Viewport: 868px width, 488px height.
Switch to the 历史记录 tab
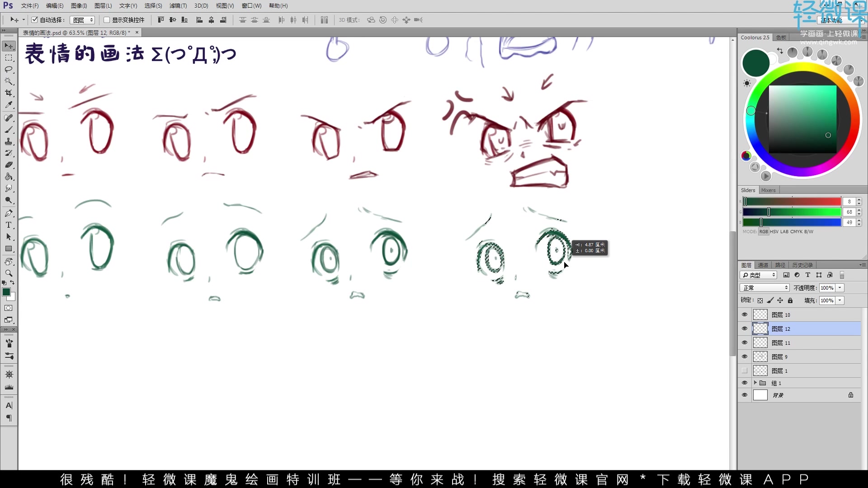(802, 265)
